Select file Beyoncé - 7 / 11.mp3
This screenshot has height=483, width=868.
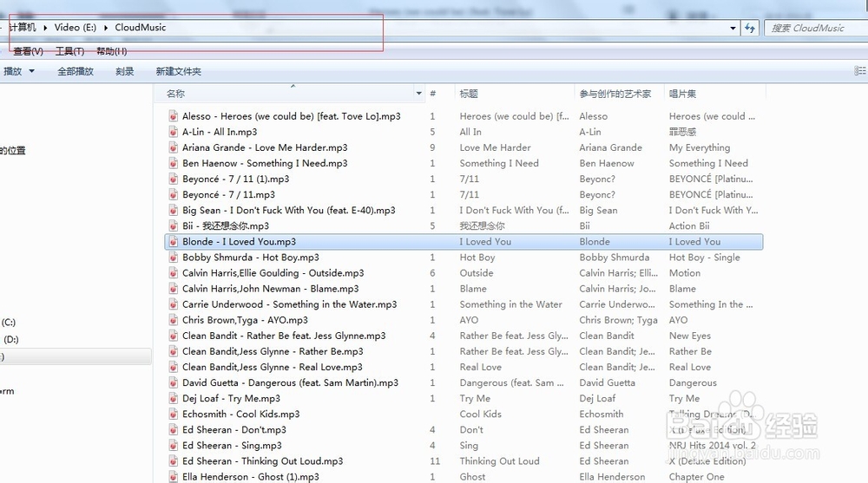coord(228,195)
